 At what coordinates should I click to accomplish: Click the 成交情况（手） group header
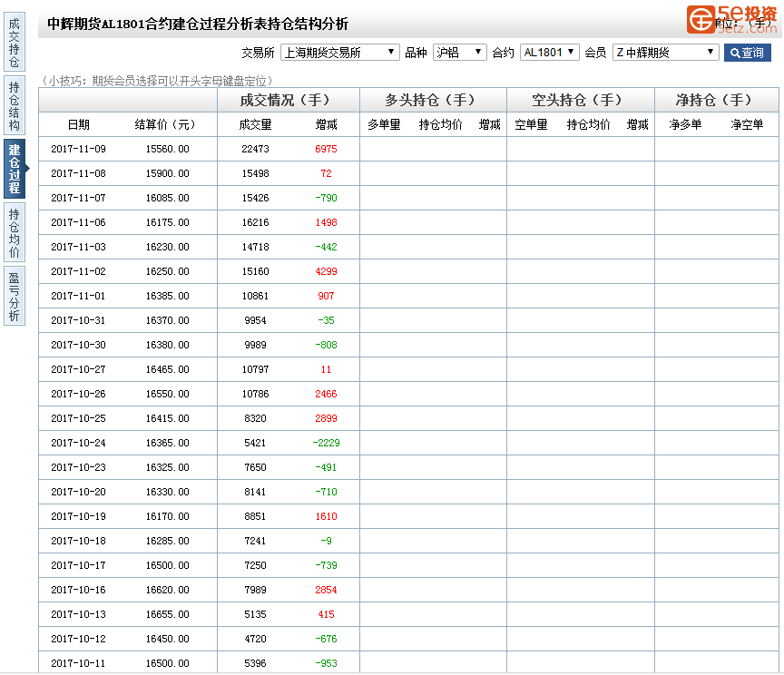(285, 100)
